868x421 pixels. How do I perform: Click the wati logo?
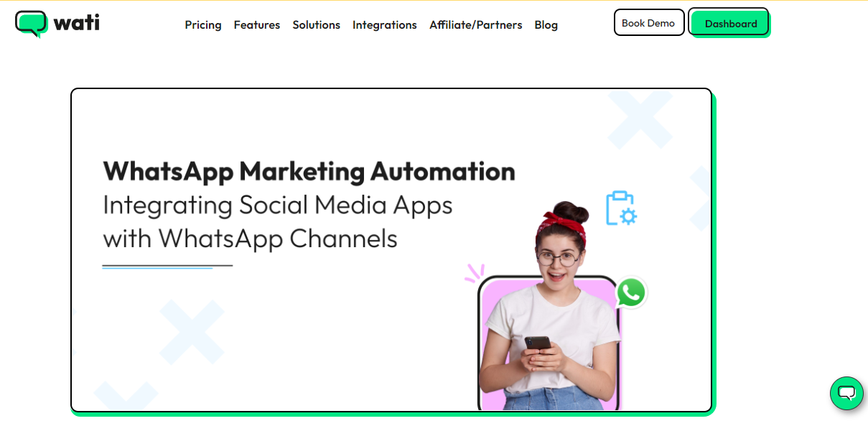click(57, 24)
